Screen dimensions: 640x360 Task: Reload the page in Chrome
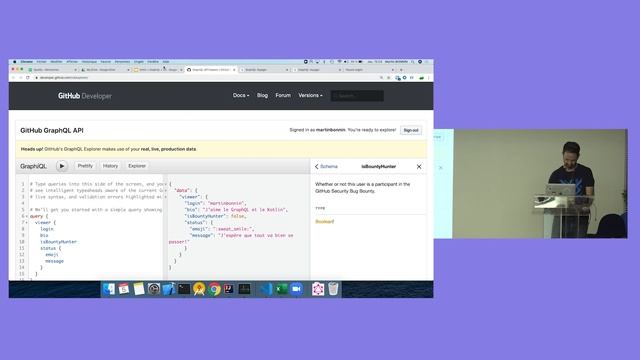tap(28, 78)
